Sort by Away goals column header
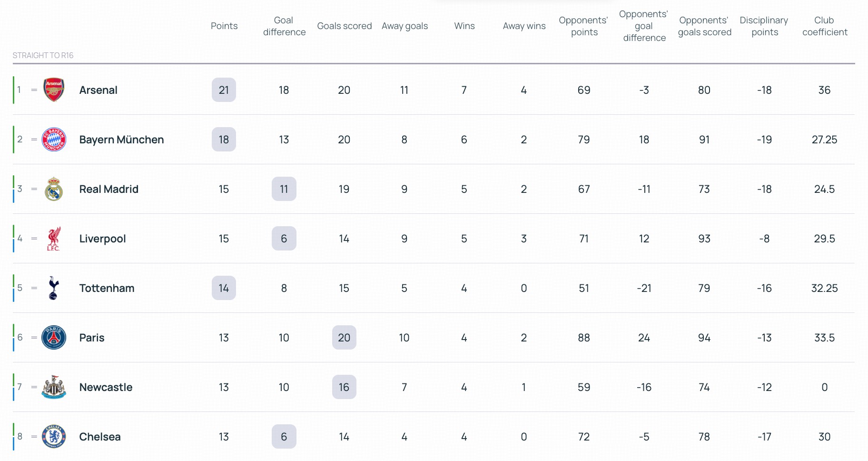This screenshot has width=868, height=461. (x=404, y=26)
